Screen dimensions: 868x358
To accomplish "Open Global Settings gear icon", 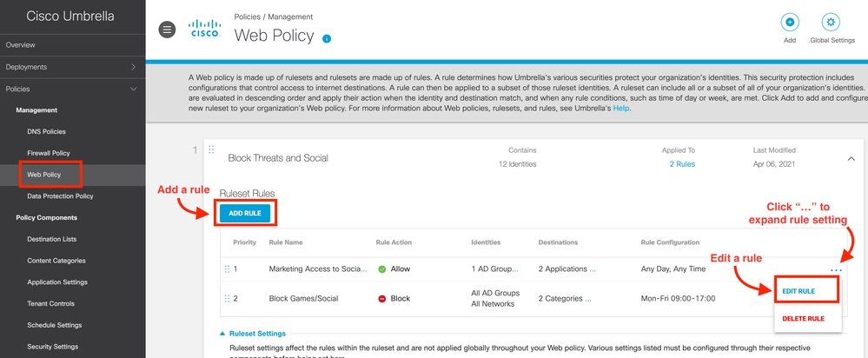I will click(832, 23).
